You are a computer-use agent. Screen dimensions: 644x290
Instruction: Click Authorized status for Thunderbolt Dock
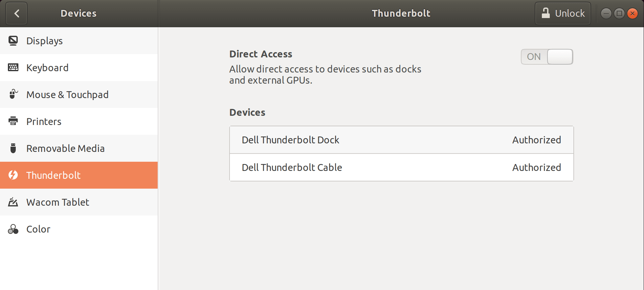[x=537, y=140]
